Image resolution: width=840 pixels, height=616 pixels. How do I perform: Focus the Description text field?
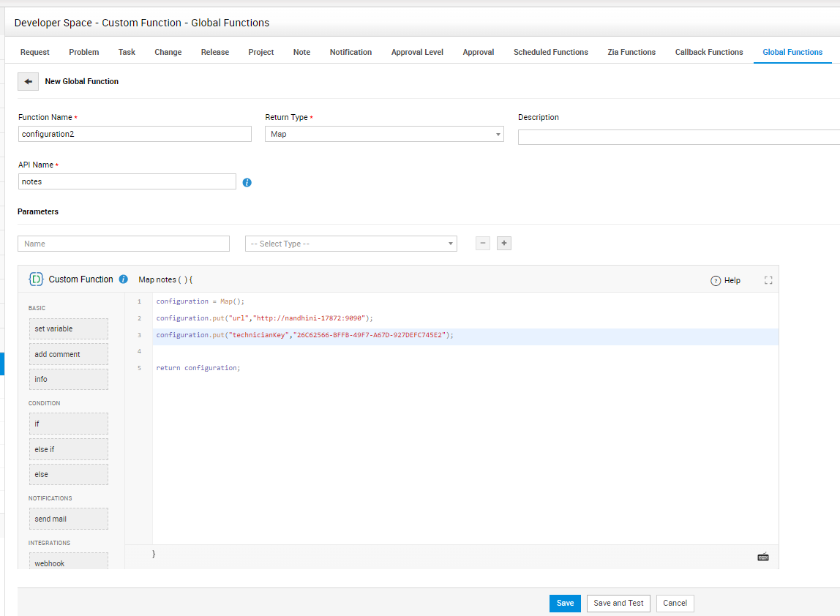point(678,138)
